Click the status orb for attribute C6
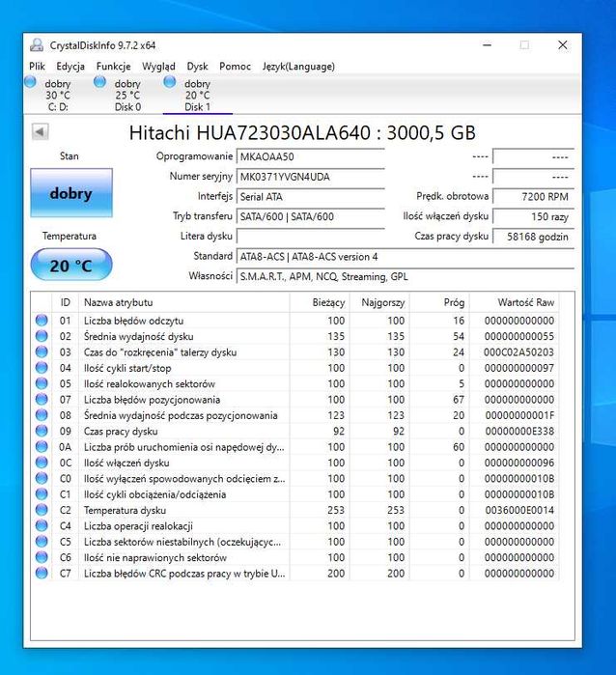Screen dimensions: 616x675 click(x=42, y=557)
